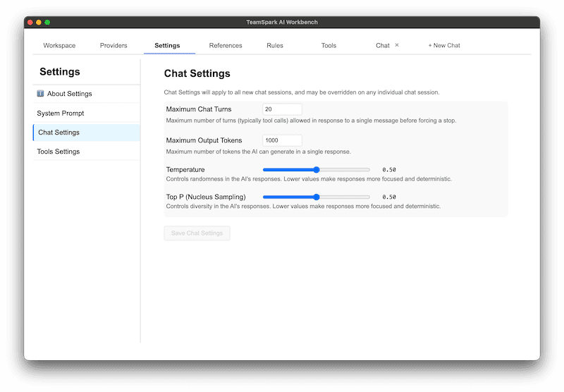Open About Settings in the sidebar
564x392 pixels.
[x=86, y=94]
